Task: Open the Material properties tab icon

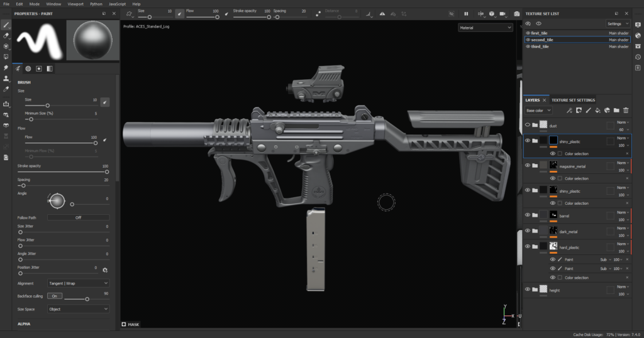Action: (50, 68)
